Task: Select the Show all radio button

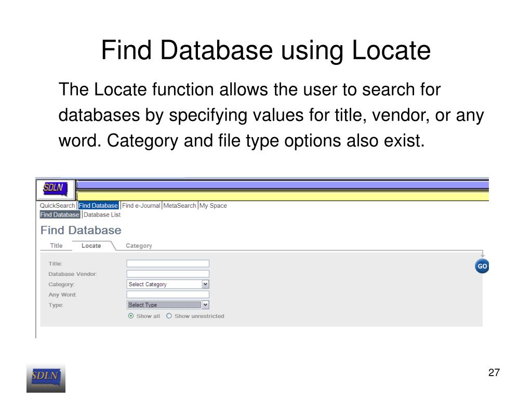Action: click(x=131, y=316)
